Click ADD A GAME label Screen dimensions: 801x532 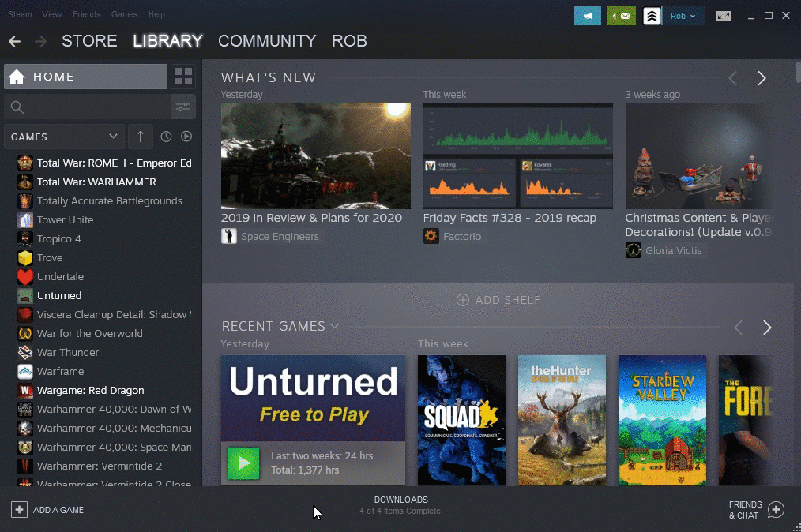point(58,510)
